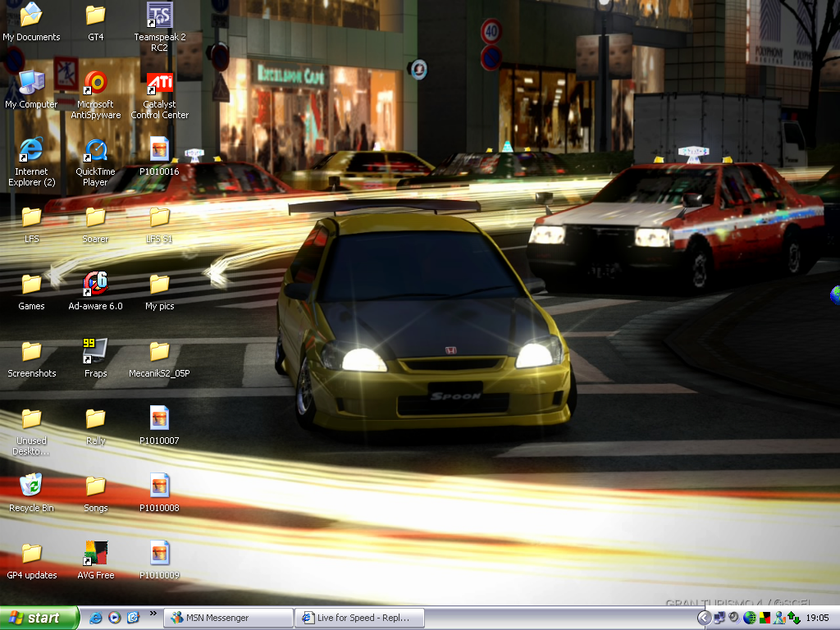The width and height of the screenshot is (840, 630).
Task: Select Unused Desktop Shortcuts folder
Action: click(31, 431)
